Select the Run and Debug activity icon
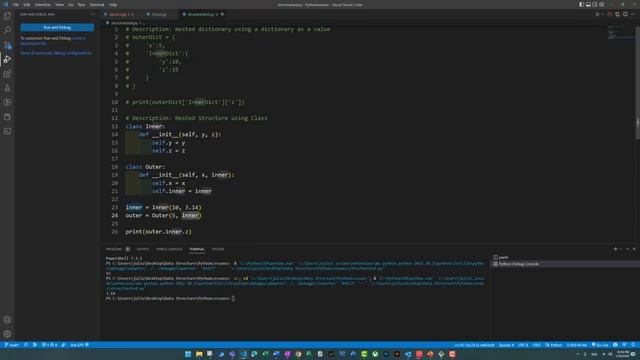This screenshot has height=360, width=640. (7, 60)
